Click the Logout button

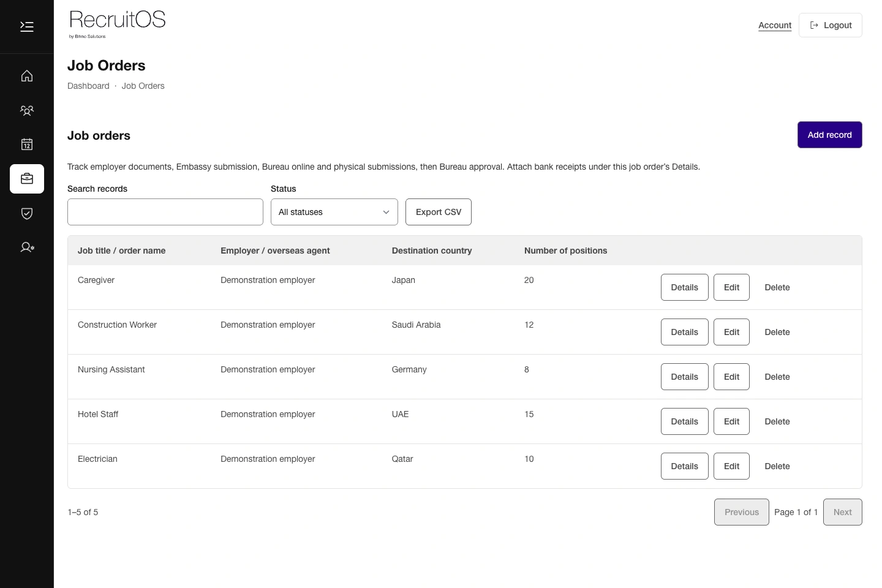pyautogui.click(x=831, y=25)
